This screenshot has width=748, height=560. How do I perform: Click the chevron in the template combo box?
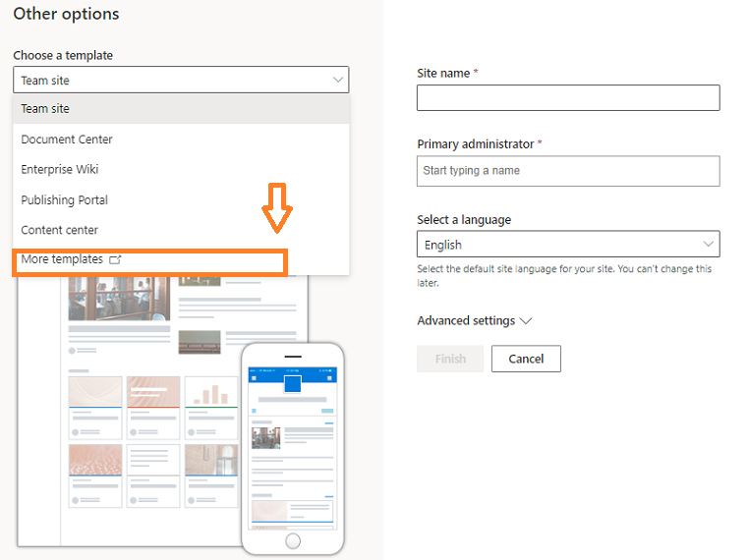[337, 81]
